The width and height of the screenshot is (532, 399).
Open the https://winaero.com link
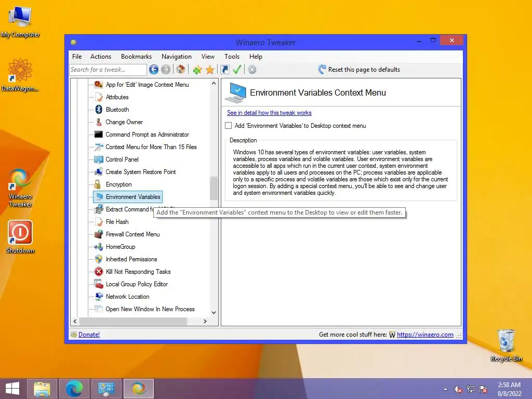[x=425, y=335]
